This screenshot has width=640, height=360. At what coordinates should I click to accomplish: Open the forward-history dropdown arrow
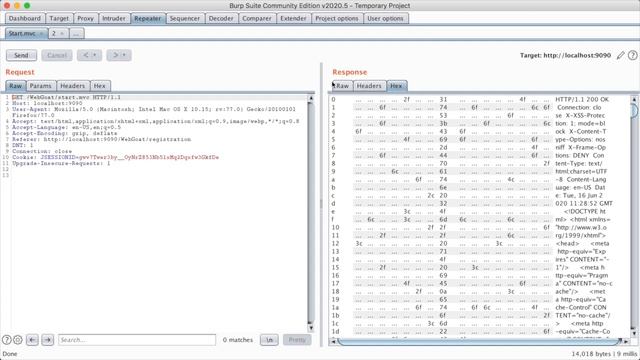point(125,55)
